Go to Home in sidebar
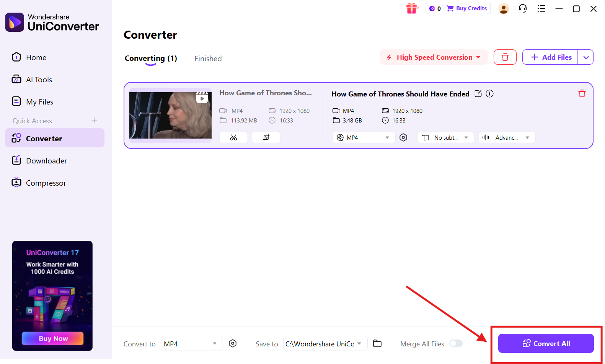Image resolution: width=605 pixels, height=364 pixels. coord(55,57)
